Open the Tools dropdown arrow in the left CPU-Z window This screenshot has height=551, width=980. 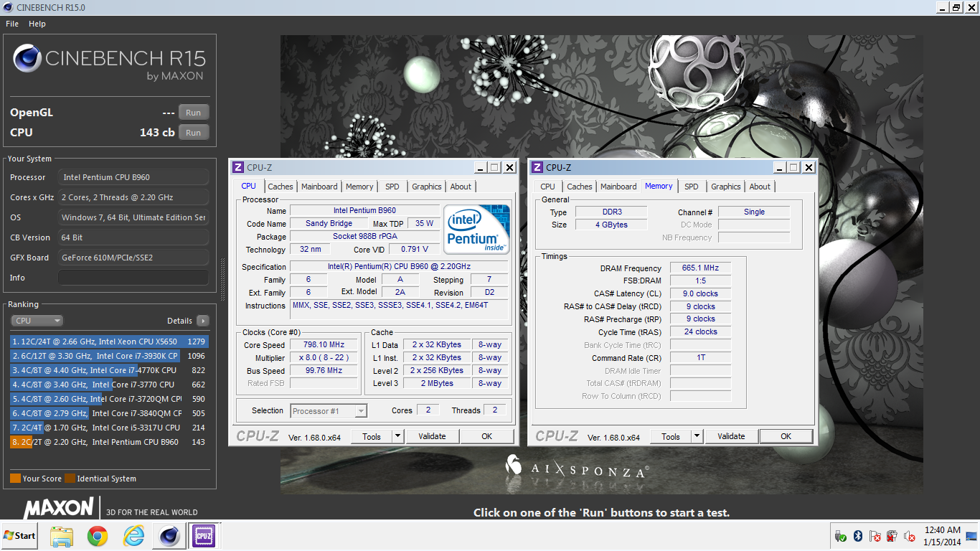[397, 436]
